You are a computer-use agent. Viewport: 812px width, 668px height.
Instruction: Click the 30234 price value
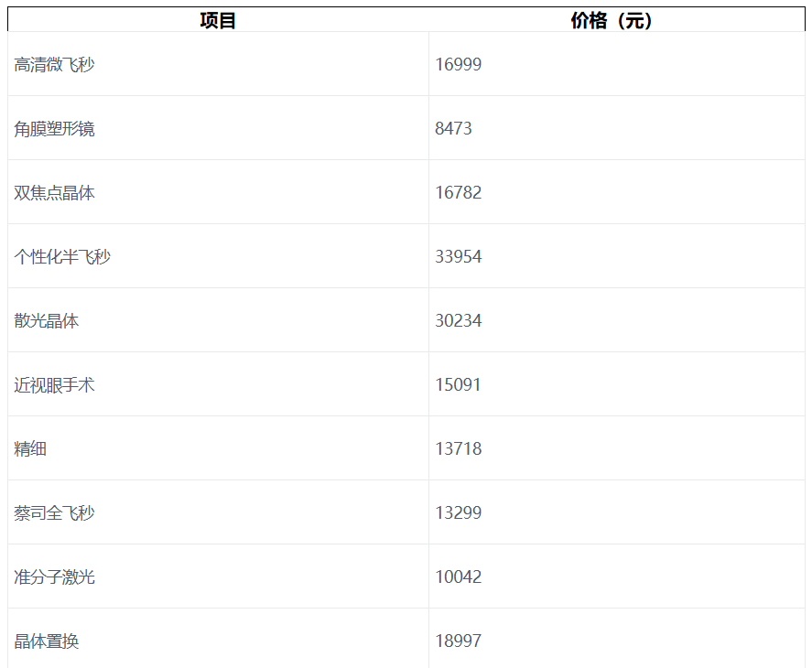point(458,320)
